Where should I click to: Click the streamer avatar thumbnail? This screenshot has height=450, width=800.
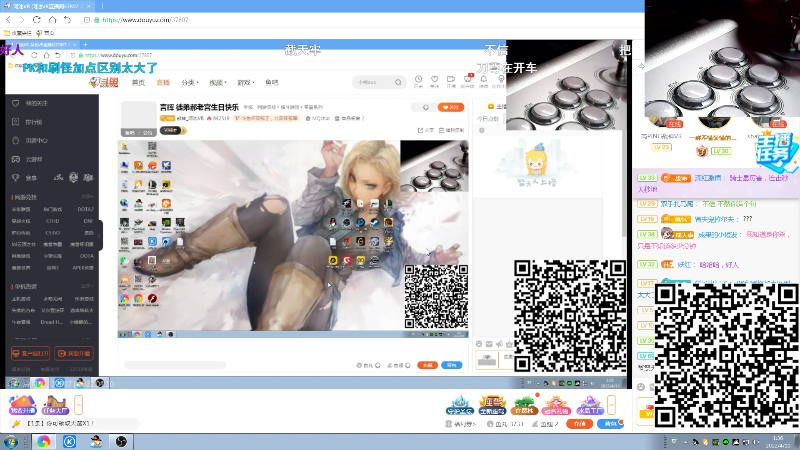(x=139, y=118)
